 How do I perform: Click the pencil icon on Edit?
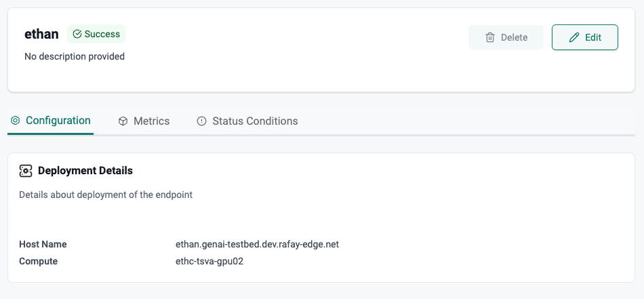click(574, 37)
